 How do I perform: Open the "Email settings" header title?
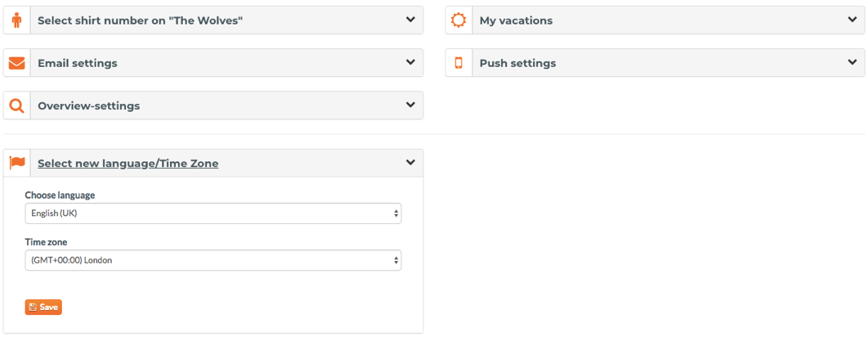(x=78, y=63)
